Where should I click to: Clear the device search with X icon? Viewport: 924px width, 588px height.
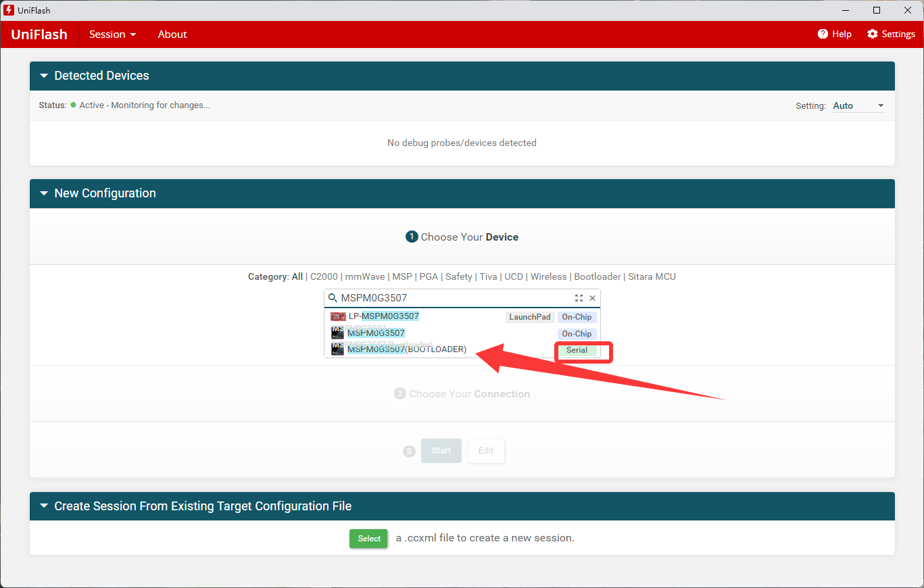coord(593,298)
